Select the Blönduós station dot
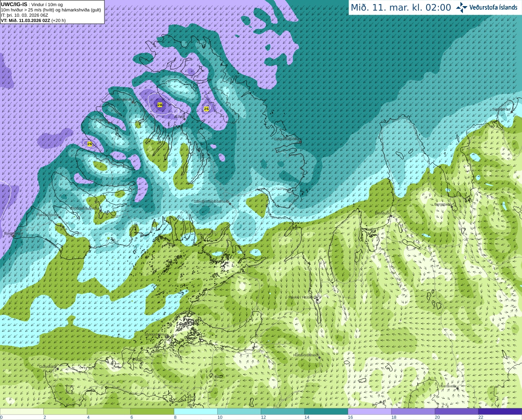Screen dimensions: 522x420 391,216
